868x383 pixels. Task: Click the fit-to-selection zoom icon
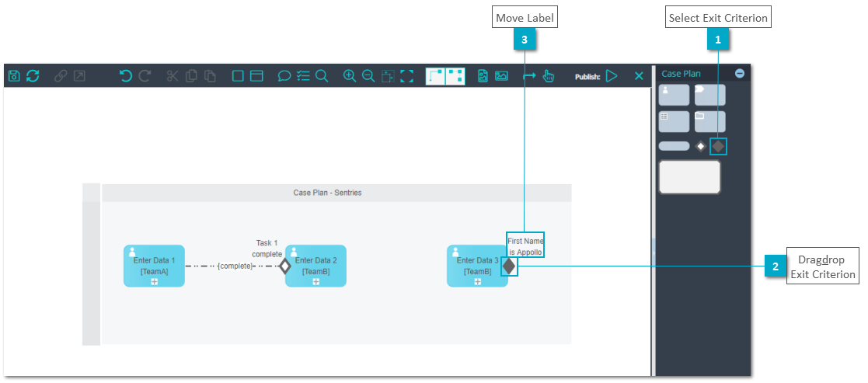(x=388, y=76)
